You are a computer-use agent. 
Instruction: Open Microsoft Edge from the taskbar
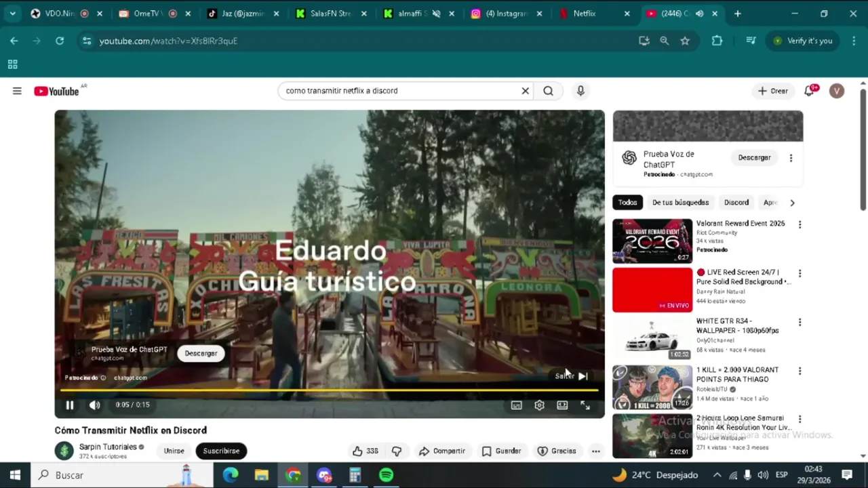231,475
